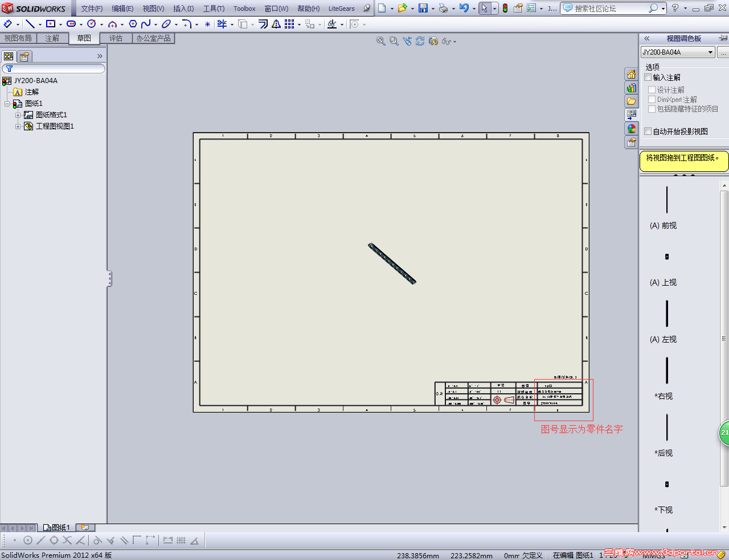Viewport: 729px width, 560px height.
Task: Select the 图纸1 sheet tab
Action: [56, 528]
